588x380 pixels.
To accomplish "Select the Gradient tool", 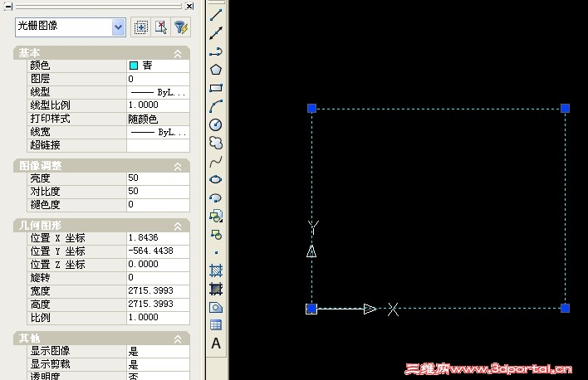I will click(216, 289).
